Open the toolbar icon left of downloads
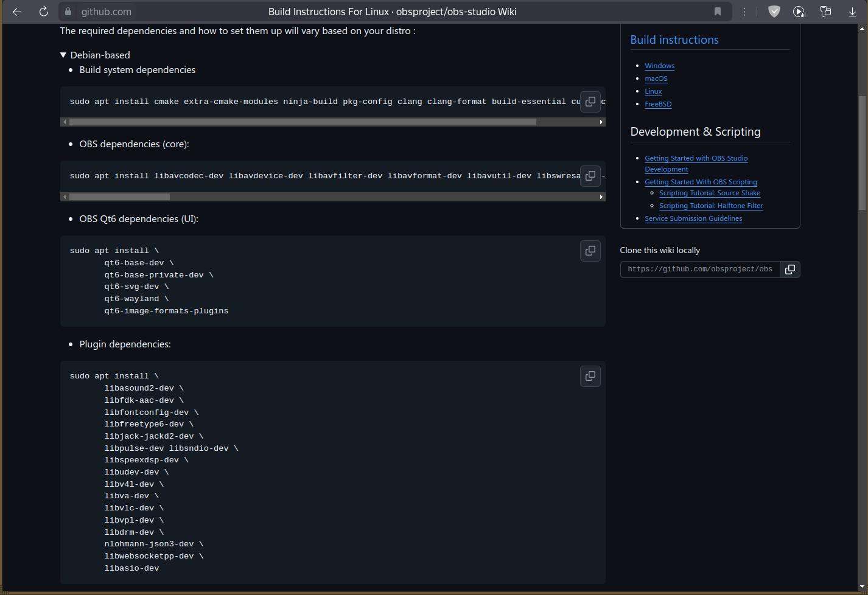 coord(825,12)
